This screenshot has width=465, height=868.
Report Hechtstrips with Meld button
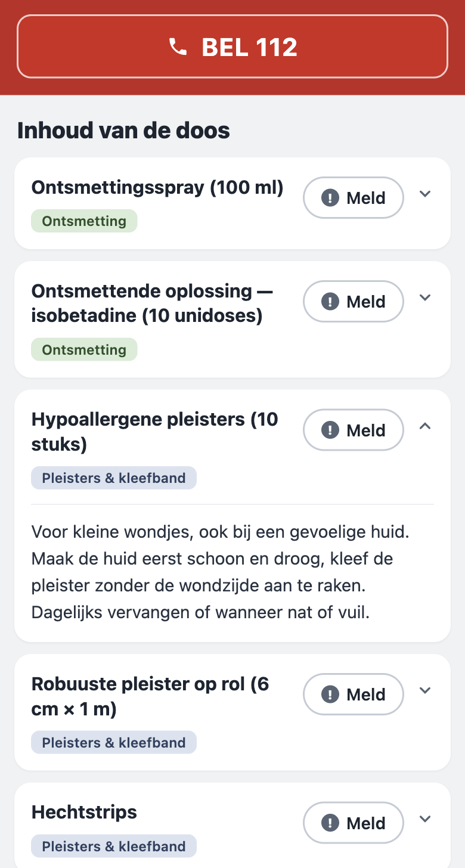point(354,823)
